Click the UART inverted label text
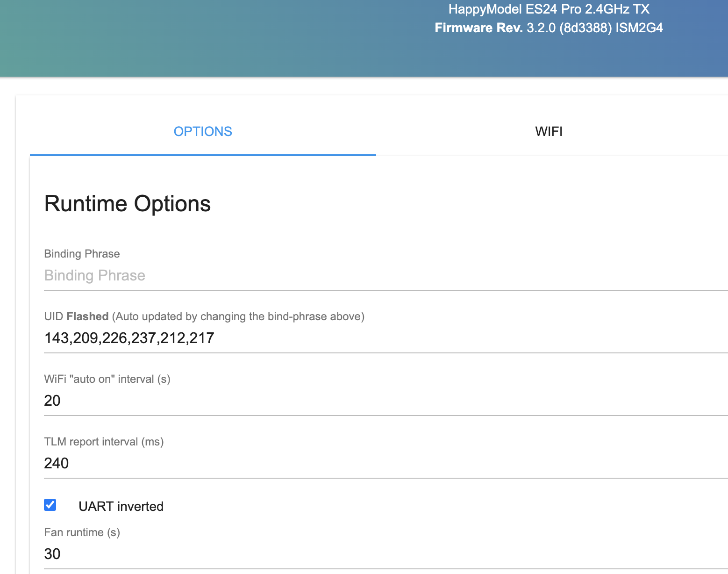Viewport: 728px width, 574px height. (121, 506)
